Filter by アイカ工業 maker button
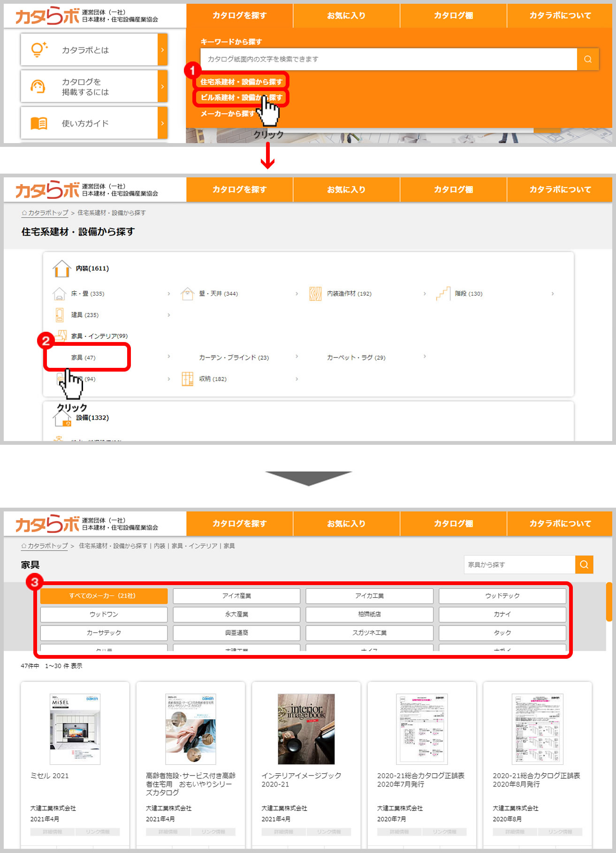Screen dimensions: 616x853 (369, 596)
